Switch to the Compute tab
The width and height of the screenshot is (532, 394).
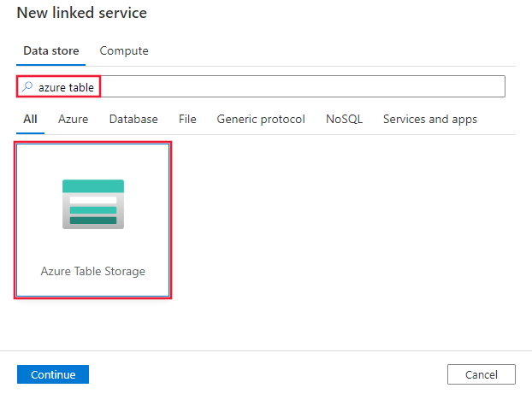[124, 51]
